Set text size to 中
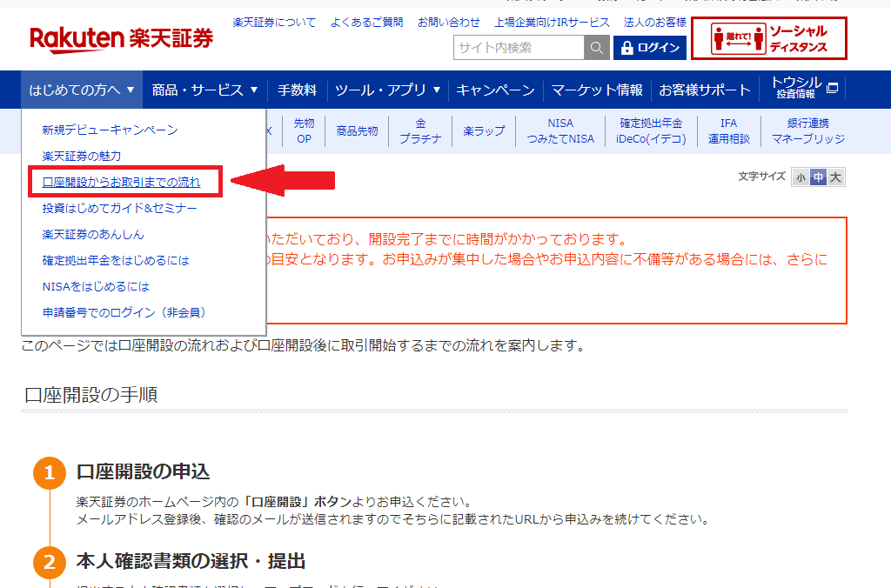 coord(818,177)
